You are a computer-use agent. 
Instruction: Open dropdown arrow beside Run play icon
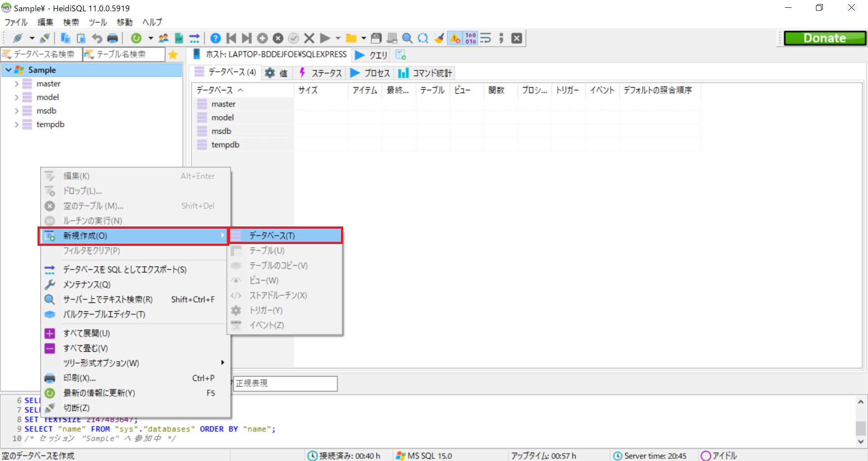point(338,38)
